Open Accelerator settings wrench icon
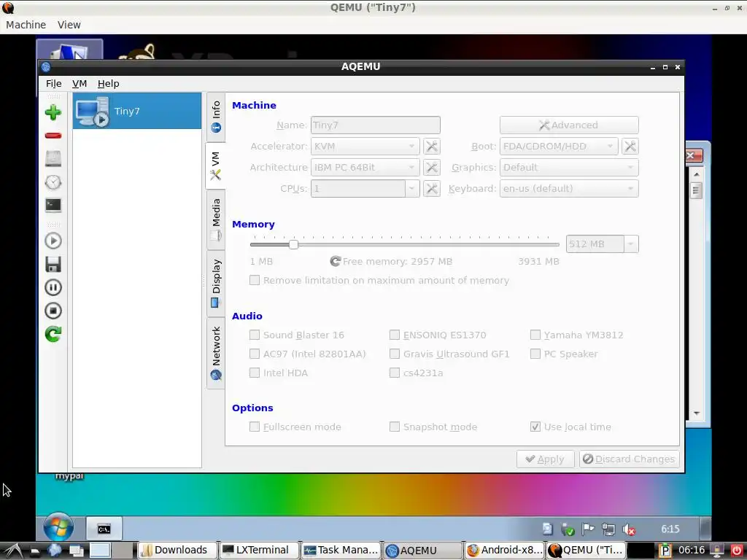Image resolution: width=747 pixels, height=560 pixels. pyautogui.click(x=432, y=146)
